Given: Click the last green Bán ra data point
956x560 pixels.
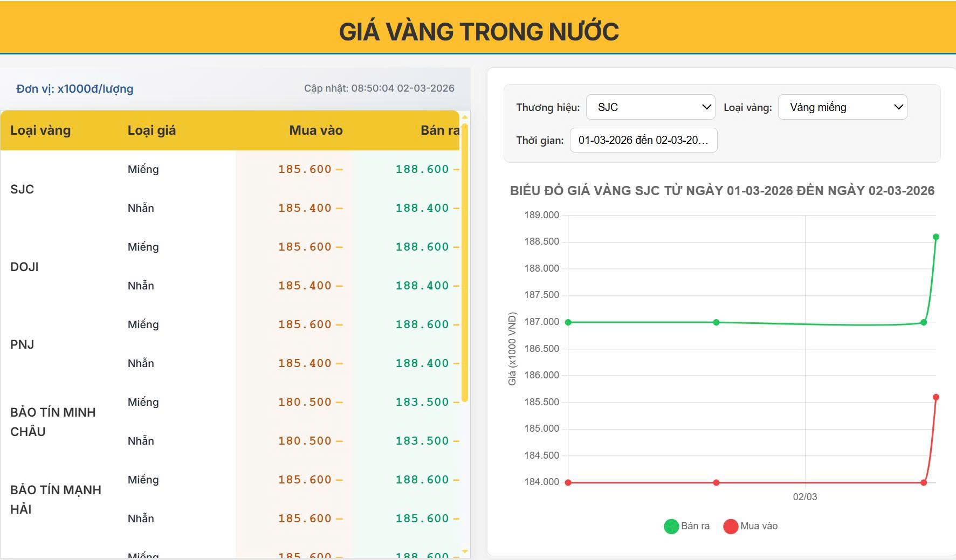Looking at the screenshot, I should coord(936,237).
